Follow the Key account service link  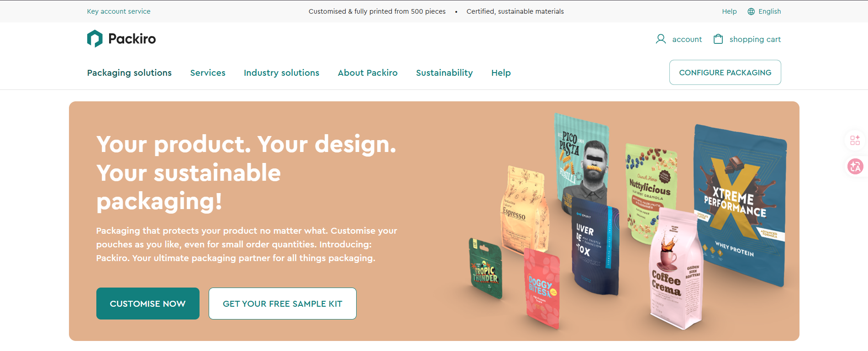(119, 11)
